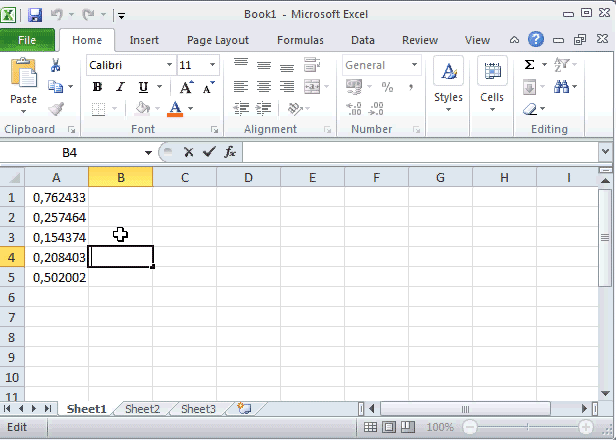Click the zoom slider in status bar
Image resolution: width=616 pixels, height=440 pixels.
click(x=531, y=427)
